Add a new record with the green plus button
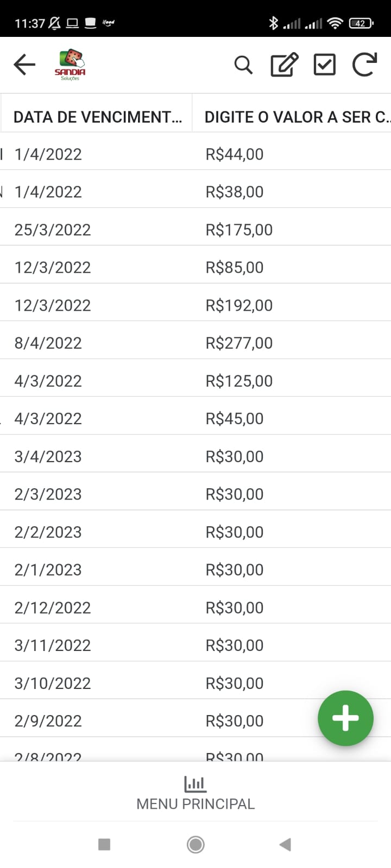This screenshot has height=868, width=391. [345, 718]
